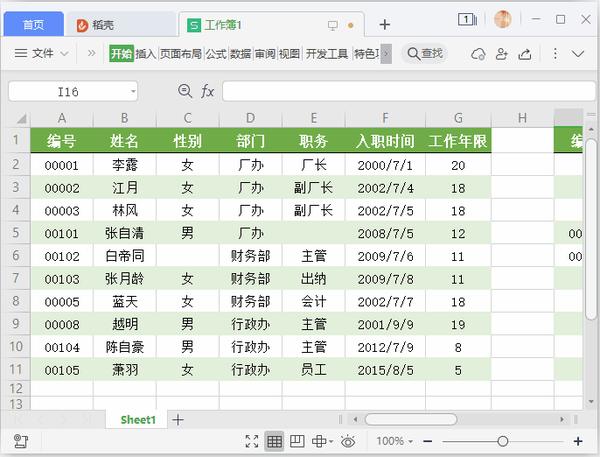
Task: Switch to the 插入 ribbon tab
Action: pos(145,54)
